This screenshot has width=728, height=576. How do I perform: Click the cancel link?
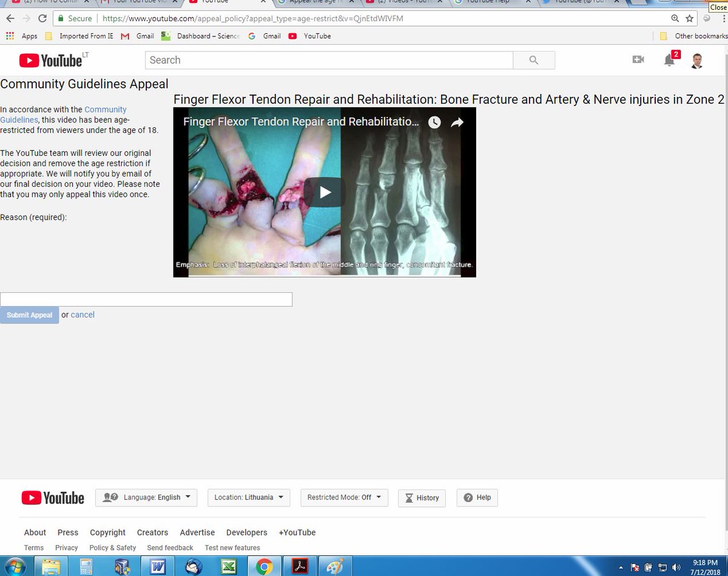point(83,315)
